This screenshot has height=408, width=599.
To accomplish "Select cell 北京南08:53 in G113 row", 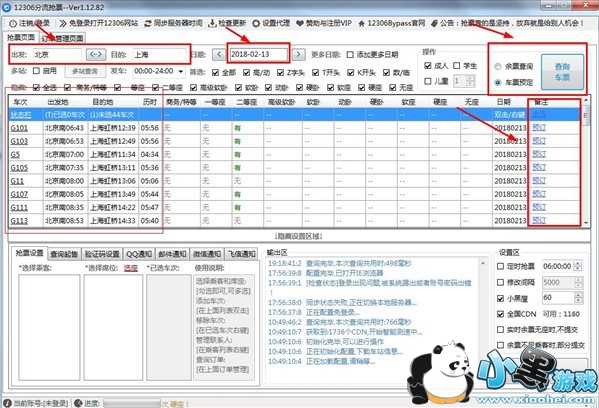I will click(65, 221).
